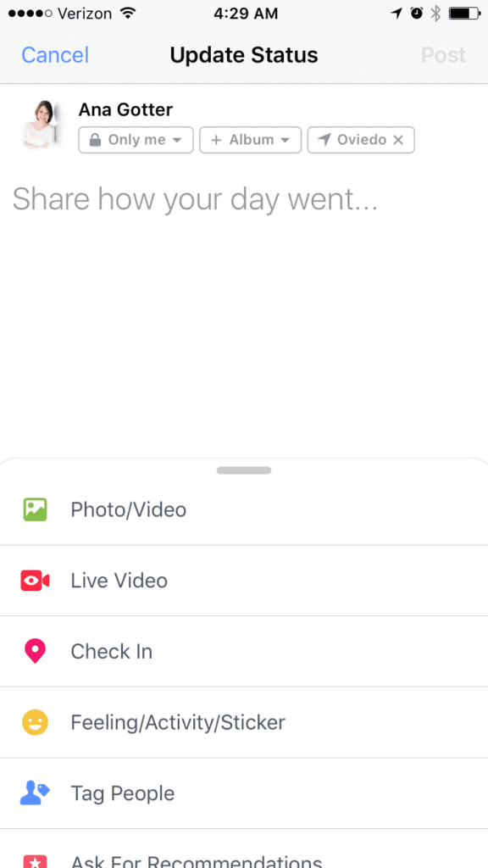
Task: Tap the pink Check In pin icon
Action: tap(36, 651)
